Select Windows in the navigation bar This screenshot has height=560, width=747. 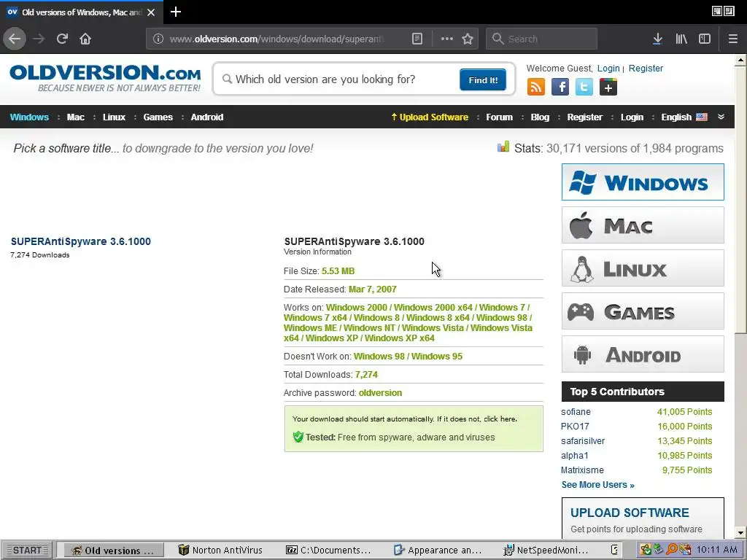tap(29, 117)
